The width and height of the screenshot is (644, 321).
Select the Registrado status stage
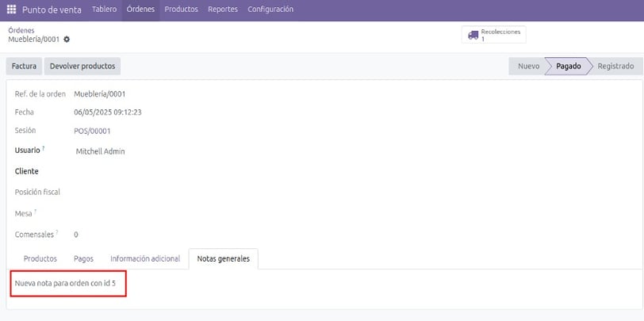pos(615,66)
